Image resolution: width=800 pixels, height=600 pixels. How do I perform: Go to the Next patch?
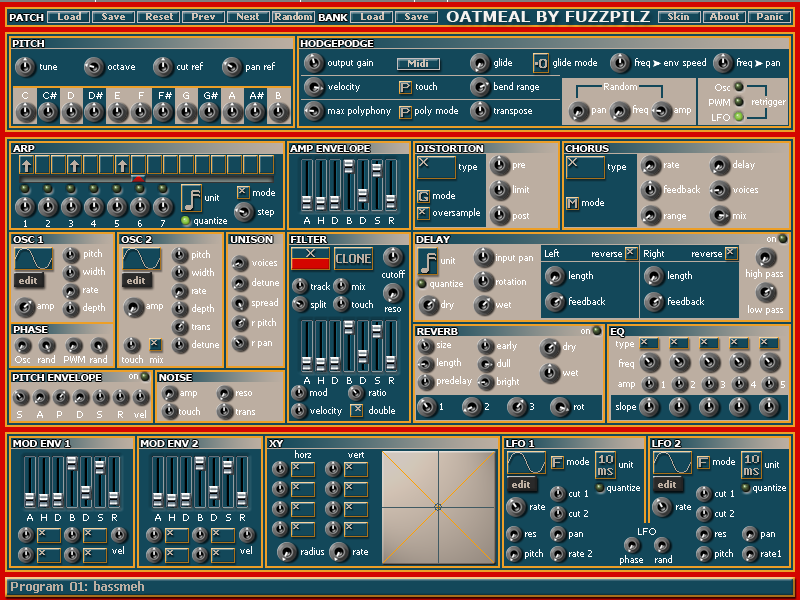point(248,17)
